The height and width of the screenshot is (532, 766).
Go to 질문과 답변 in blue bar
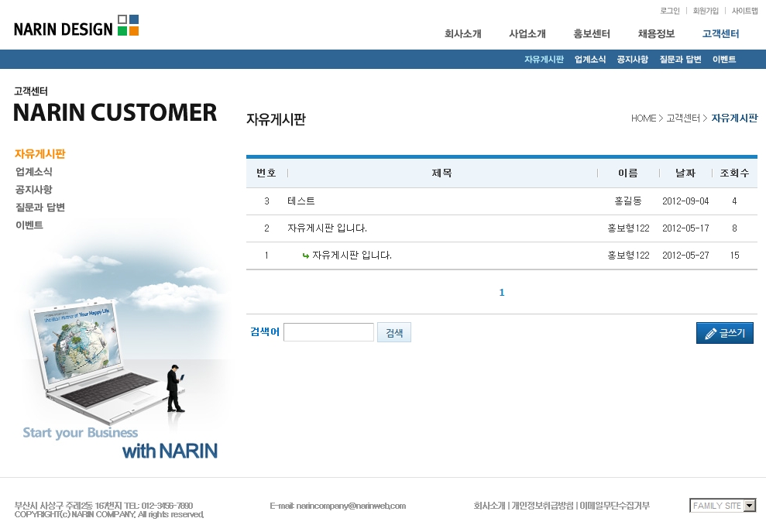tap(680, 60)
